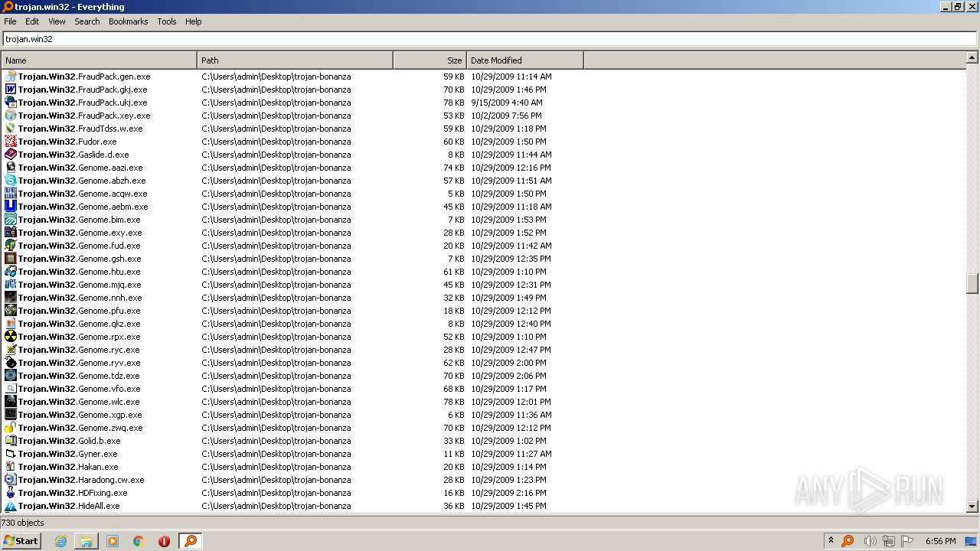Open Google Chrome from the taskbar

point(139,541)
